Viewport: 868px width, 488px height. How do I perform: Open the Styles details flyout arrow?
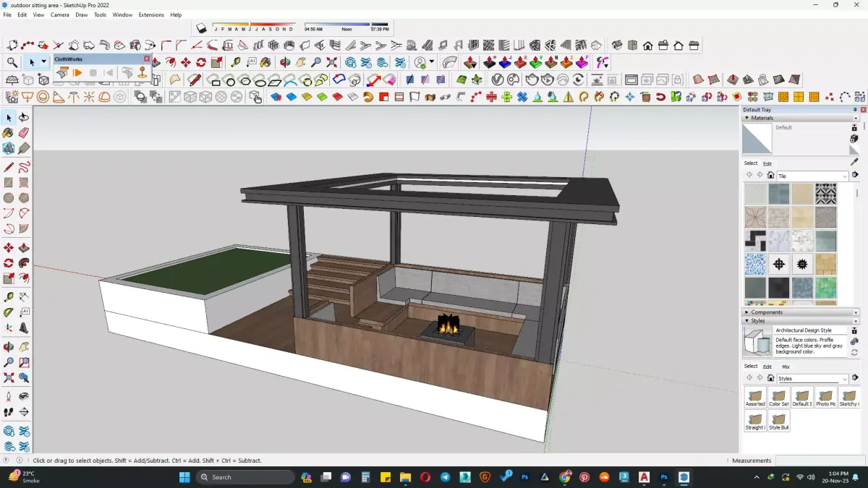click(x=855, y=378)
